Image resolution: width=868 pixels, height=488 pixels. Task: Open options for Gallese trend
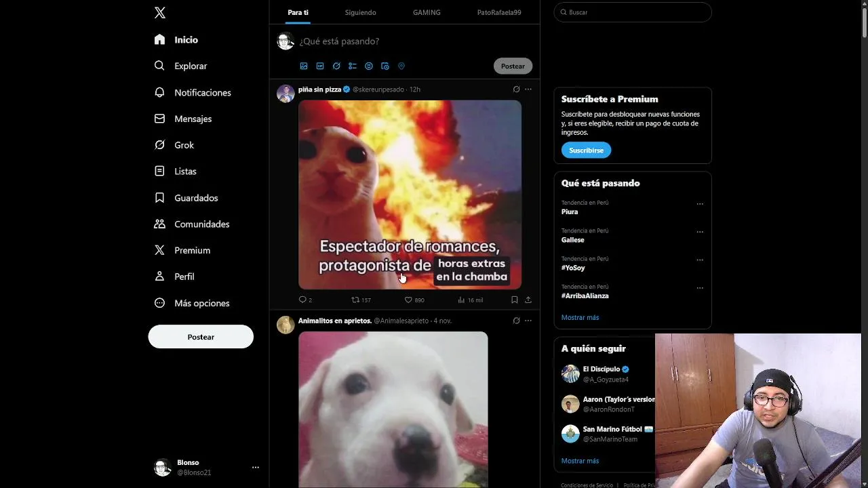[x=700, y=232]
